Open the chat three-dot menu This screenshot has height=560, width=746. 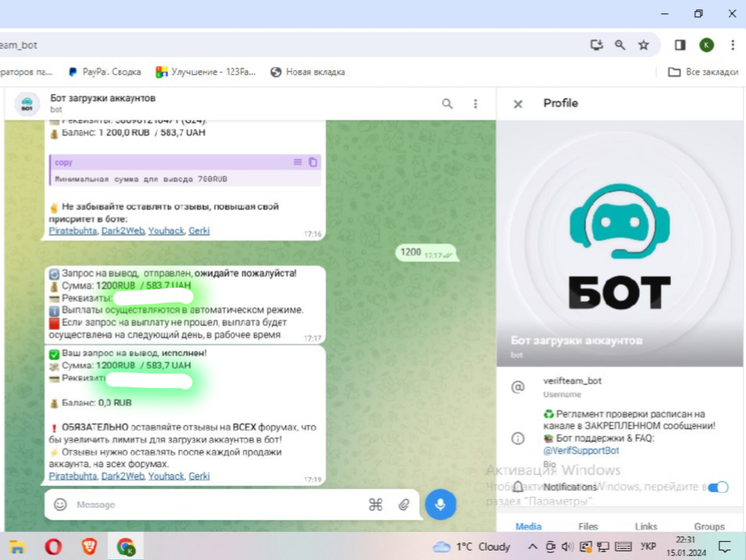(x=475, y=104)
